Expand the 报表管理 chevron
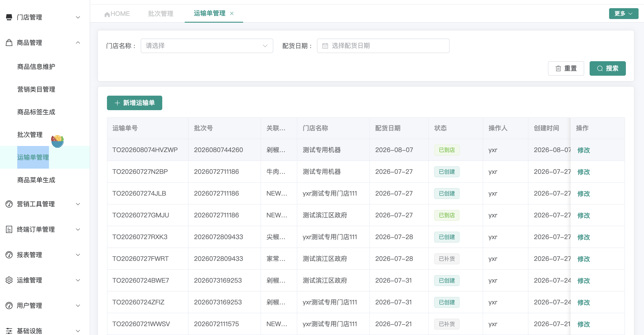The image size is (644, 335). pos(78,255)
